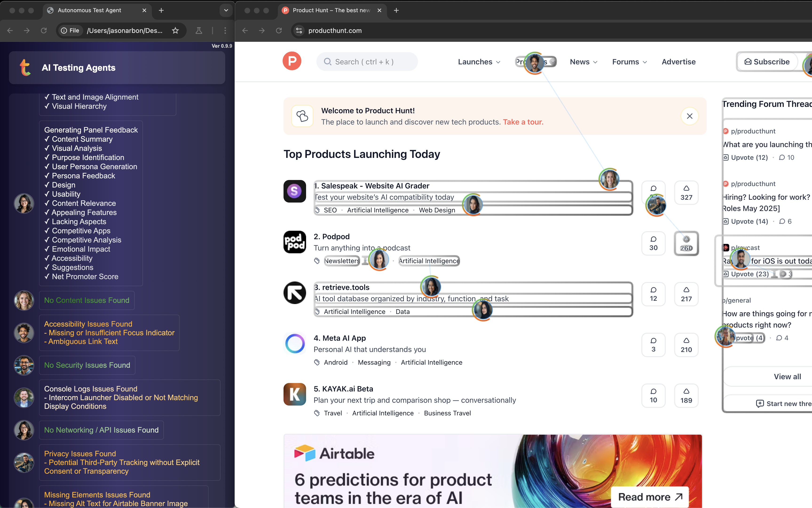This screenshot has height=508, width=812.
Task: Expand the Launches dropdown menu
Action: tap(479, 62)
